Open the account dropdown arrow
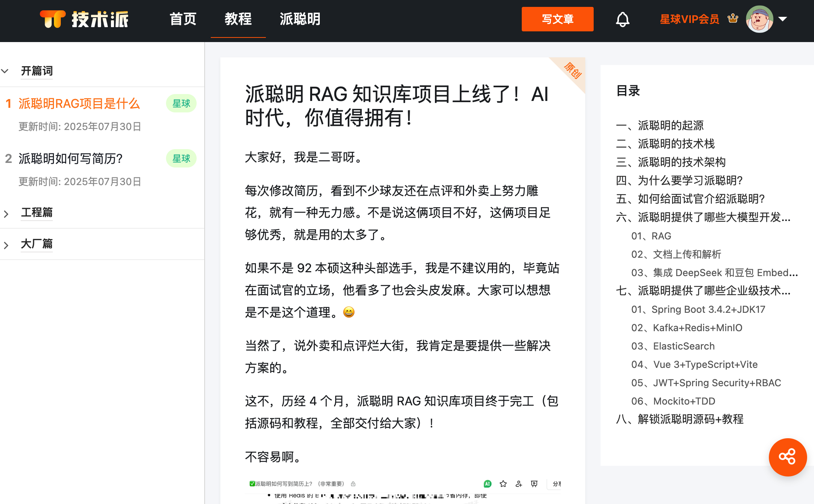 tap(783, 19)
